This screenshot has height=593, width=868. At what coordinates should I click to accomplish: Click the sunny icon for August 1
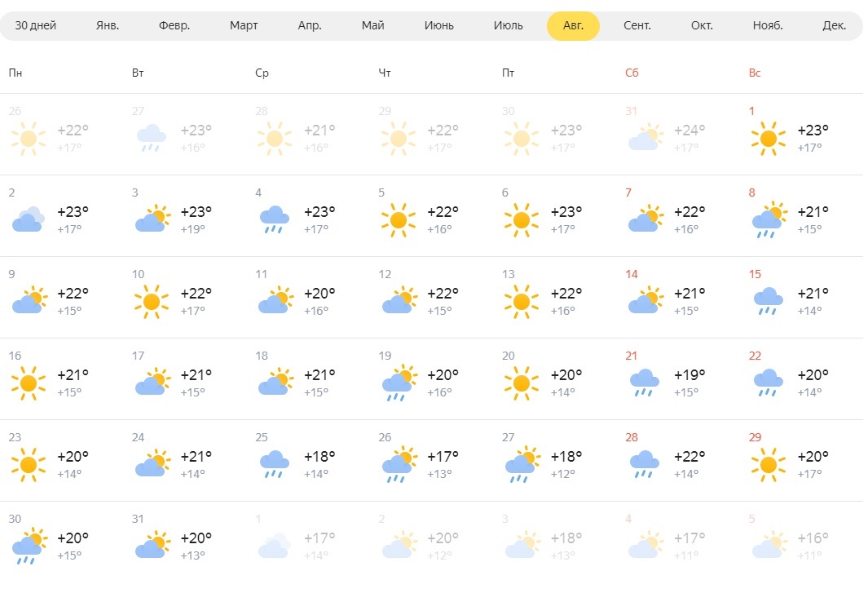click(x=768, y=139)
